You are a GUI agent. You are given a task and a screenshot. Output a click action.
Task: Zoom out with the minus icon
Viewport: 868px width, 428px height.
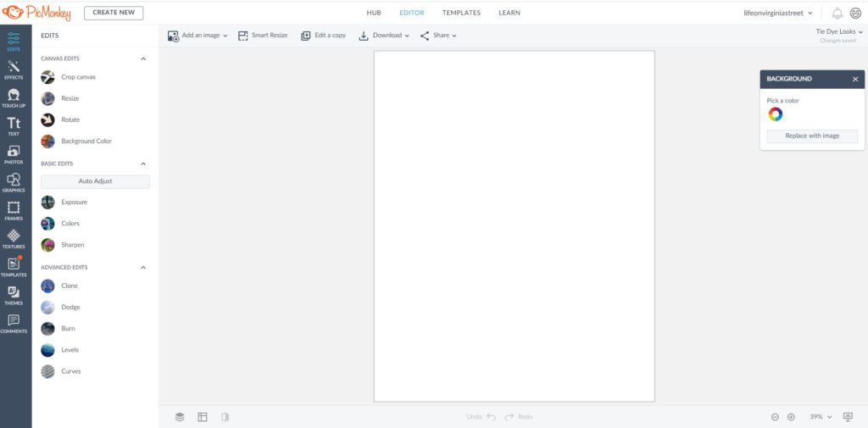[x=775, y=417]
